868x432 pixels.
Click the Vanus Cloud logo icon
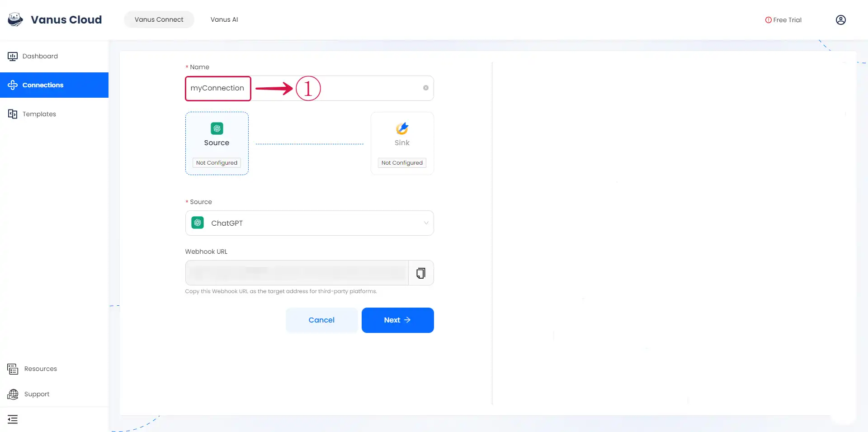pyautogui.click(x=15, y=19)
